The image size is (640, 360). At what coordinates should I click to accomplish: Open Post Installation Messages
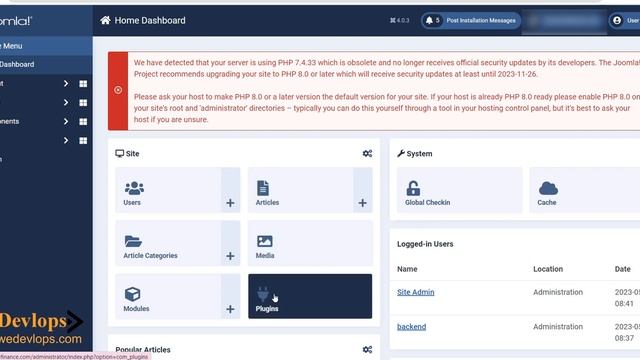point(471,20)
